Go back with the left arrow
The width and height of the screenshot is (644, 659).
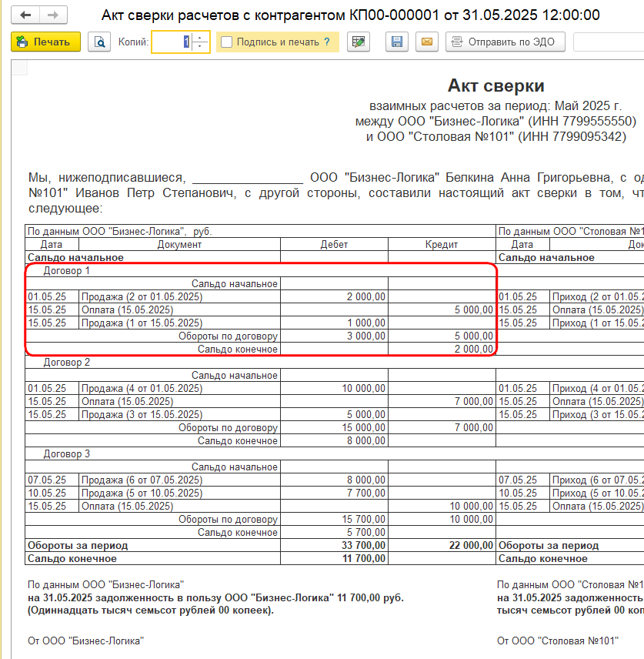pos(25,15)
